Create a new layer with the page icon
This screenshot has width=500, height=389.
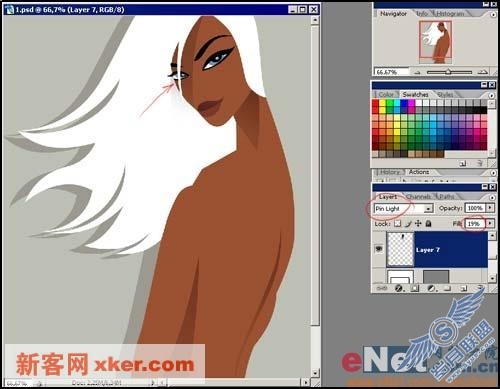pyautogui.click(x=463, y=288)
